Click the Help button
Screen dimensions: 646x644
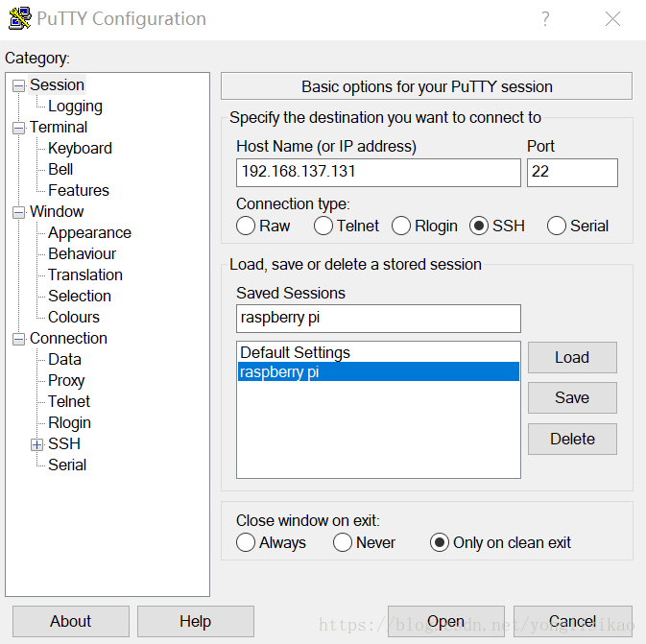point(195,621)
